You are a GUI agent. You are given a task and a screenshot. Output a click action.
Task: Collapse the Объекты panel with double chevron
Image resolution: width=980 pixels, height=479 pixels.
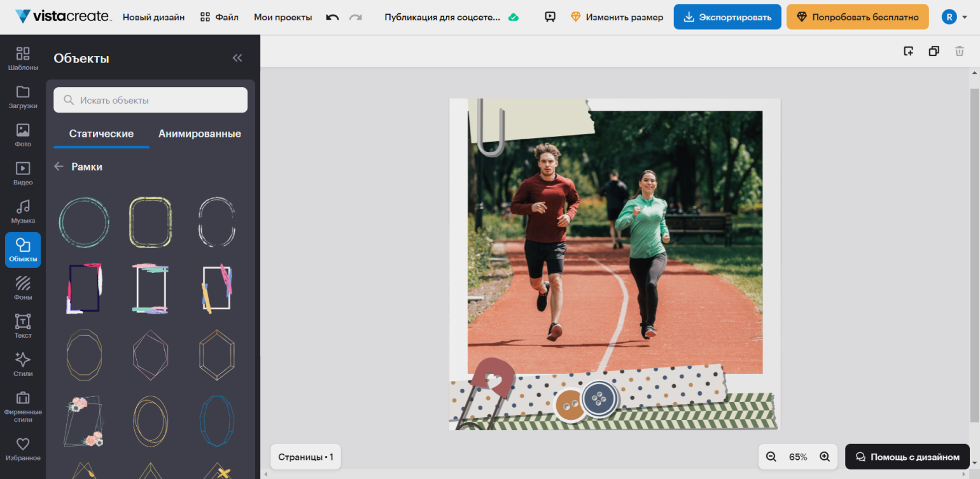[x=237, y=58]
